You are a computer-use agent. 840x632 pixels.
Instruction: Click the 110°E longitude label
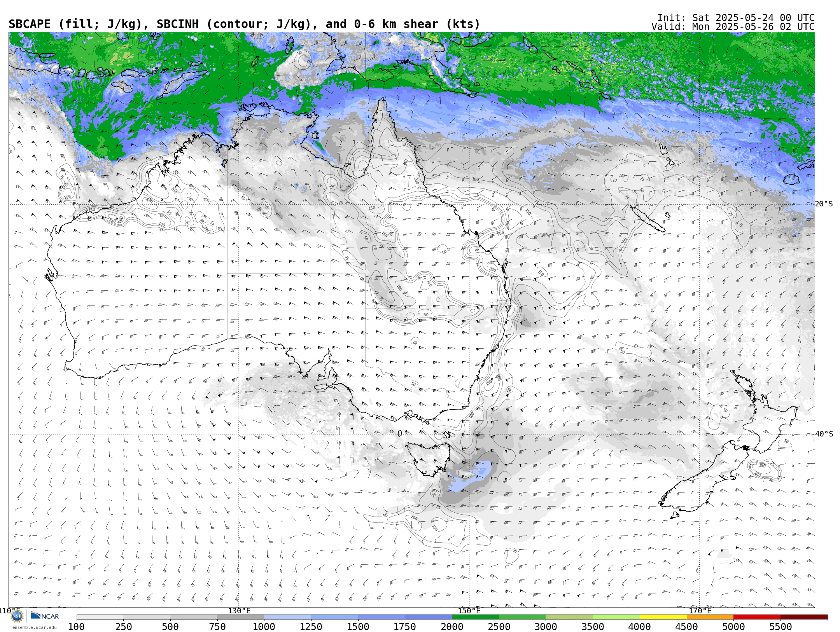(10, 611)
